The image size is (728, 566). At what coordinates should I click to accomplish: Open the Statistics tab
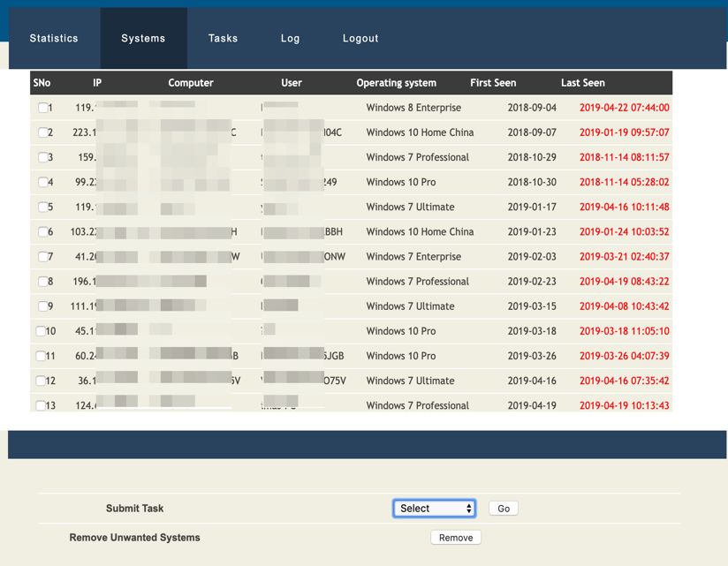[54, 39]
